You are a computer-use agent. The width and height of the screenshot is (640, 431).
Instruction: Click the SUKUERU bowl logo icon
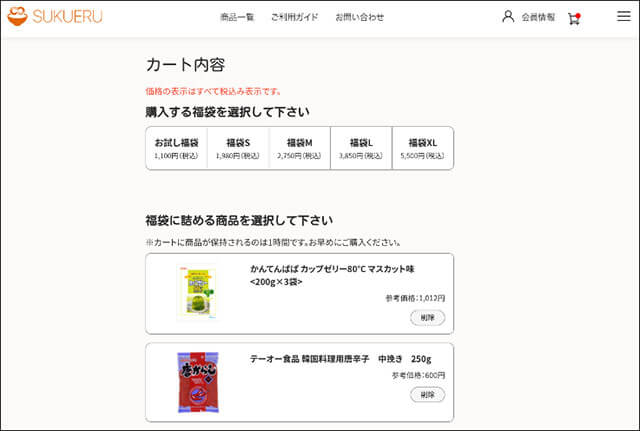click(17, 17)
